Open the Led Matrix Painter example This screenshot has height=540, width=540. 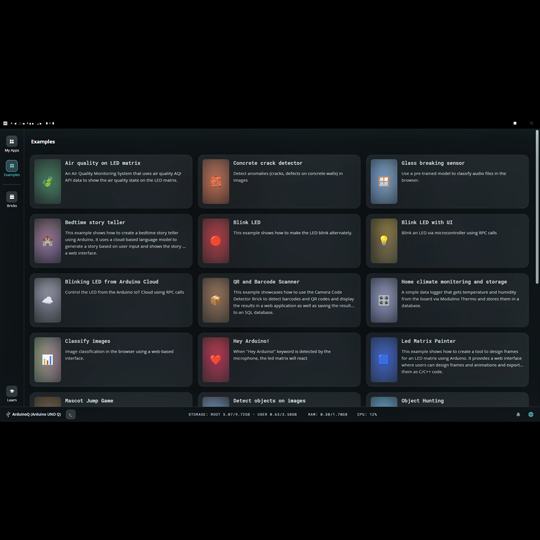(x=447, y=360)
